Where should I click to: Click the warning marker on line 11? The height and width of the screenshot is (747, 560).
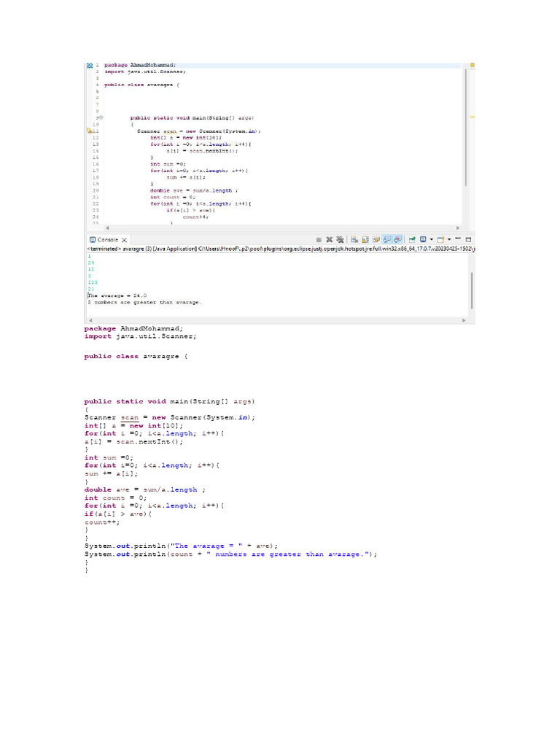[x=90, y=131]
